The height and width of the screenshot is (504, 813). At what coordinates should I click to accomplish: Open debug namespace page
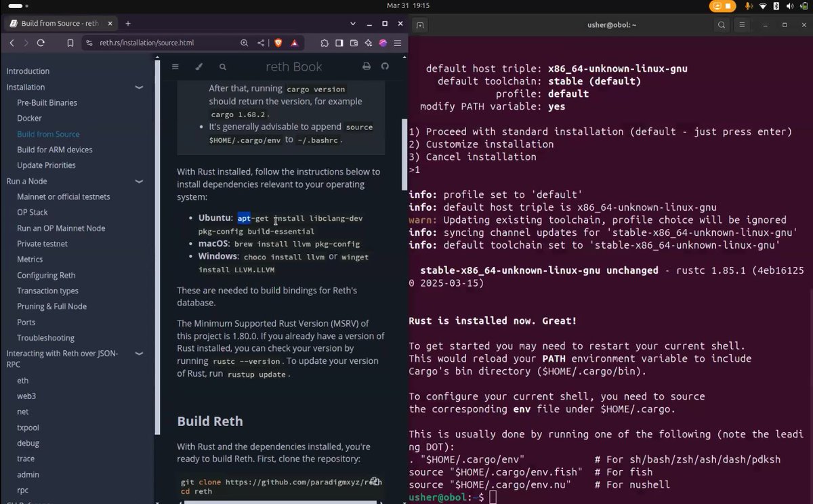pos(28,443)
